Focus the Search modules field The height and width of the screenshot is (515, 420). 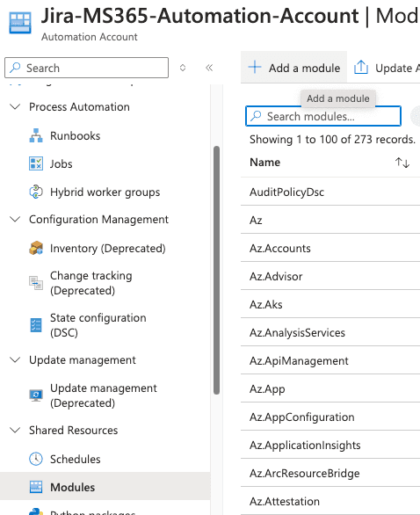[x=323, y=116]
